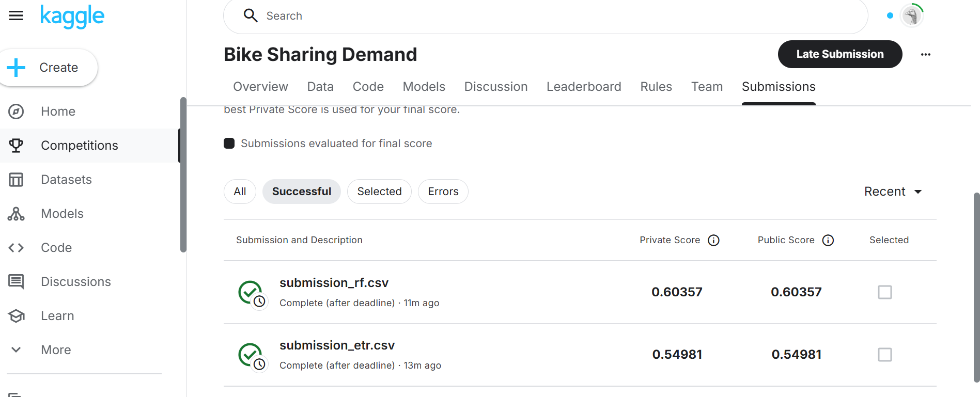
Task: Open the Code section brackets icon
Action: click(16, 248)
